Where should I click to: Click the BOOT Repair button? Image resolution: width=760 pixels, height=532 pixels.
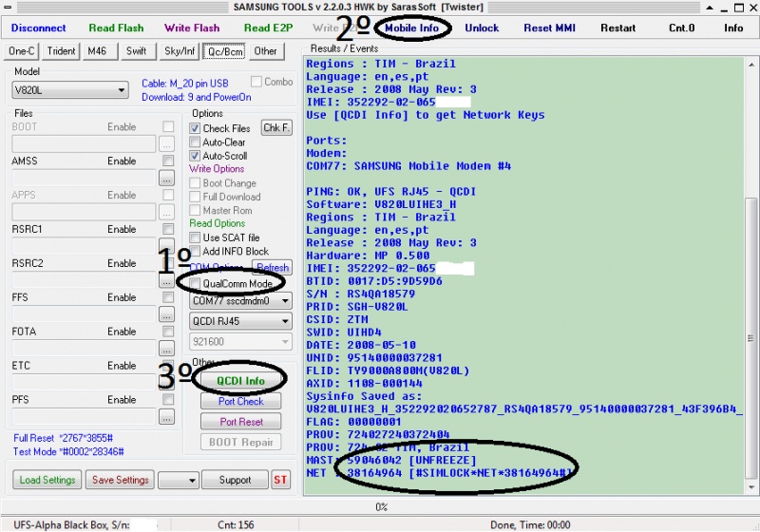[x=241, y=442]
